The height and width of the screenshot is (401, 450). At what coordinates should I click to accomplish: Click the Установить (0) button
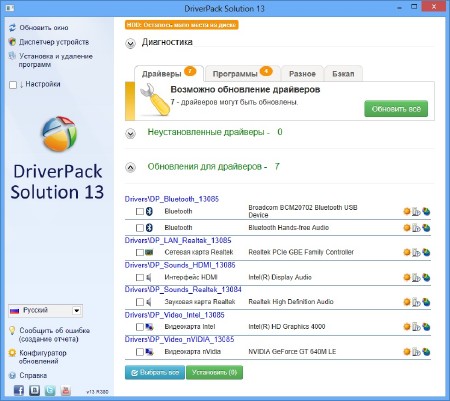214,372
